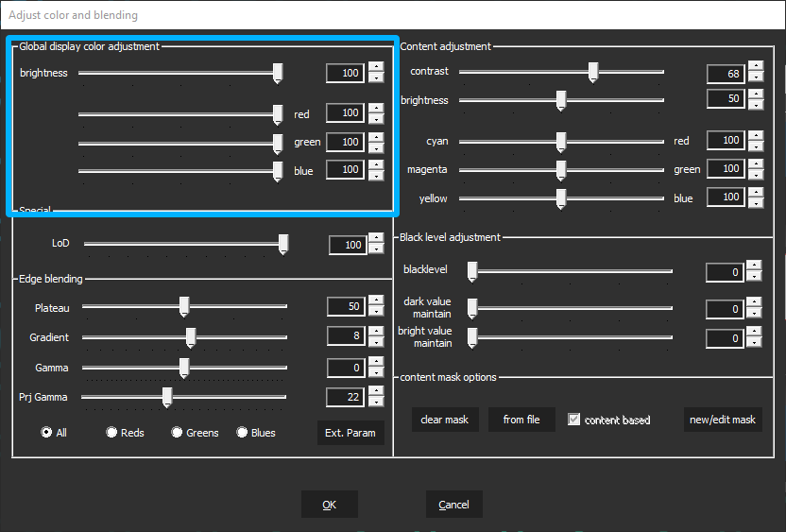Viewport: 786px width, 532px height.
Task: Click up arrow on global brightness spinner
Action: (x=376, y=67)
